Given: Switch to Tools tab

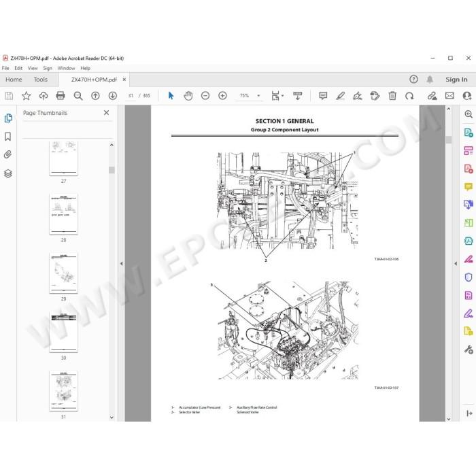Looking at the screenshot, I should point(41,80).
